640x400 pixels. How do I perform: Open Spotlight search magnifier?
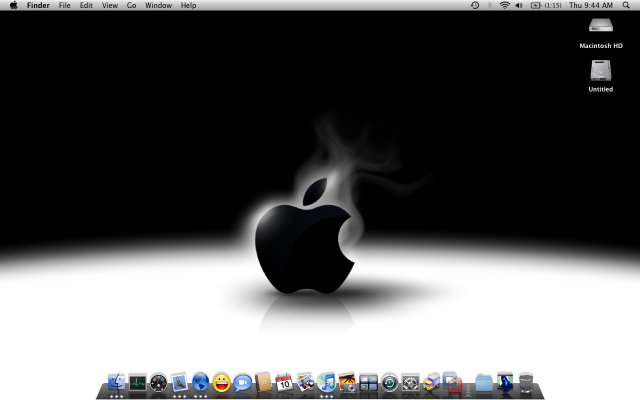[x=626, y=5]
